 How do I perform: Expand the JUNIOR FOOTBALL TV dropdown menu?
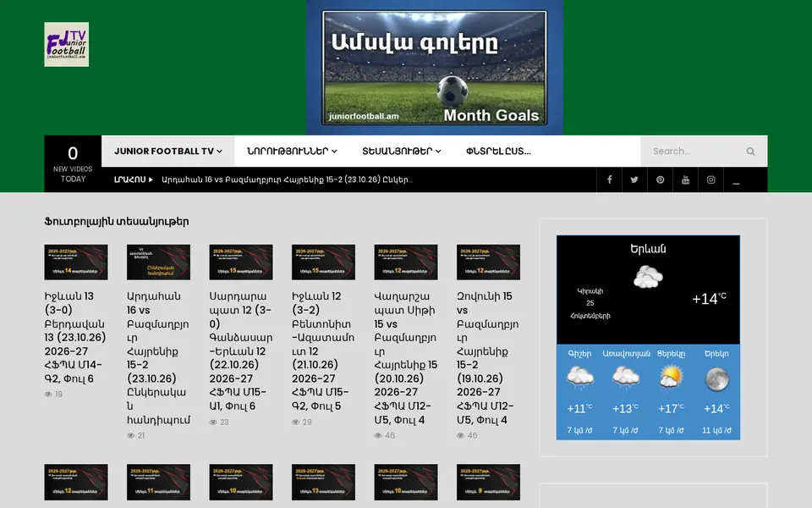(168, 152)
